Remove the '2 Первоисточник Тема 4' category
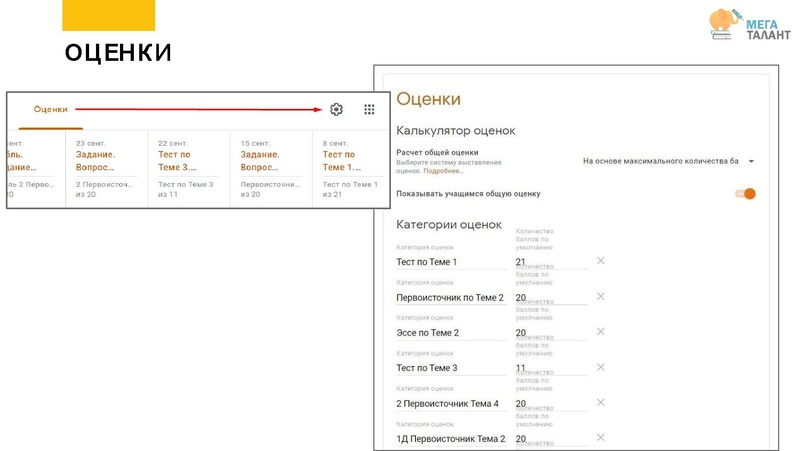This screenshot has width=800, height=451. 600,403
